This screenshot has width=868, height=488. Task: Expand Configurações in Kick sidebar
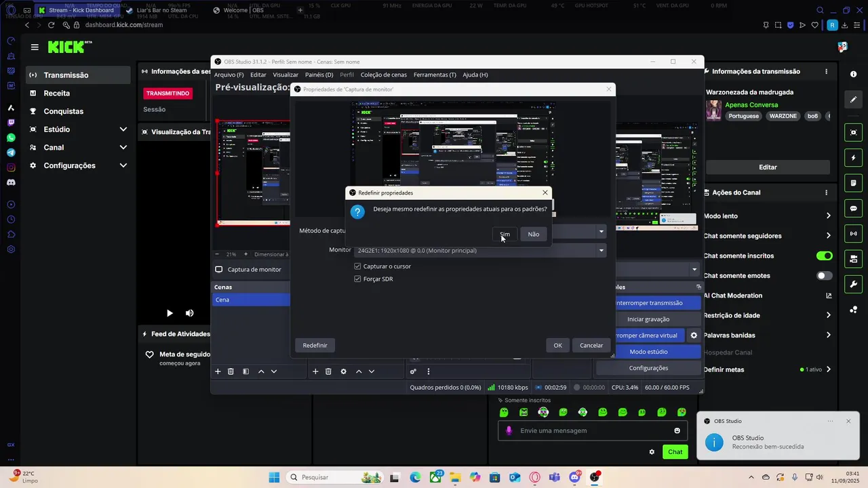123,165
